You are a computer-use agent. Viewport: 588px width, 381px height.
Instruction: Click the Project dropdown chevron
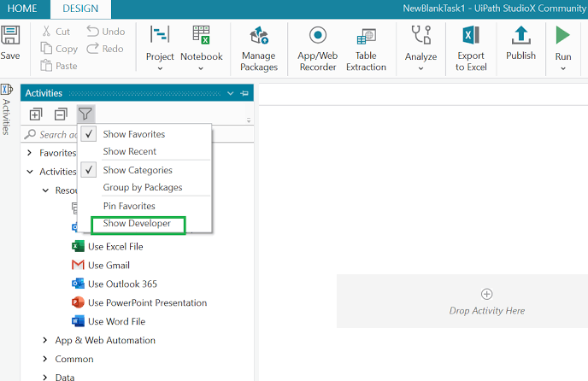pyautogui.click(x=160, y=68)
